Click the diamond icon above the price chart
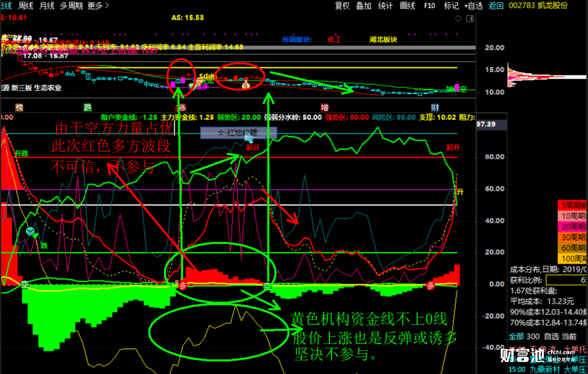 (458, 18)
